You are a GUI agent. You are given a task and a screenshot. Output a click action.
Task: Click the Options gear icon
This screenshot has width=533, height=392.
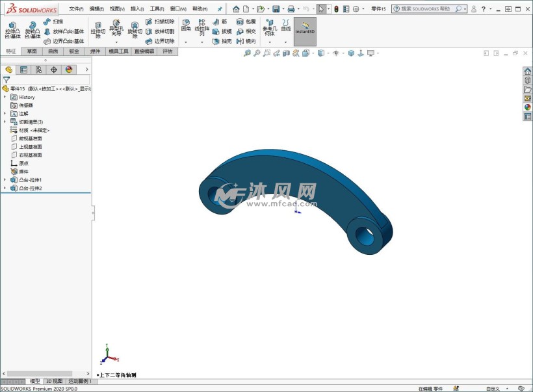(x=356, y=9)
